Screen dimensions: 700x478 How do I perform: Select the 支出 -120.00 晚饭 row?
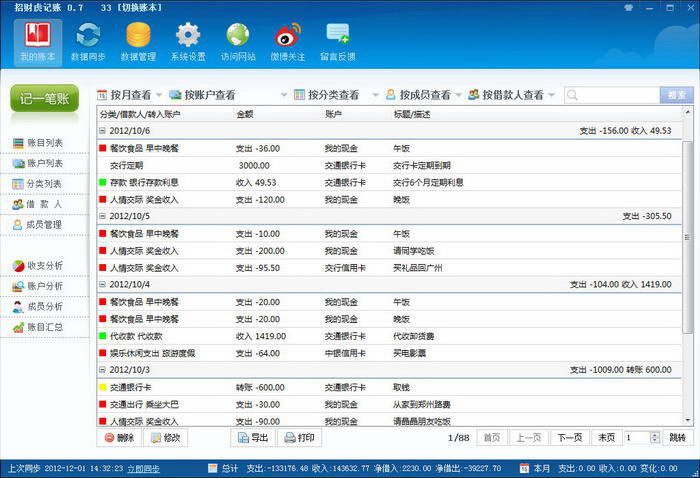click(x=389, y=200)
